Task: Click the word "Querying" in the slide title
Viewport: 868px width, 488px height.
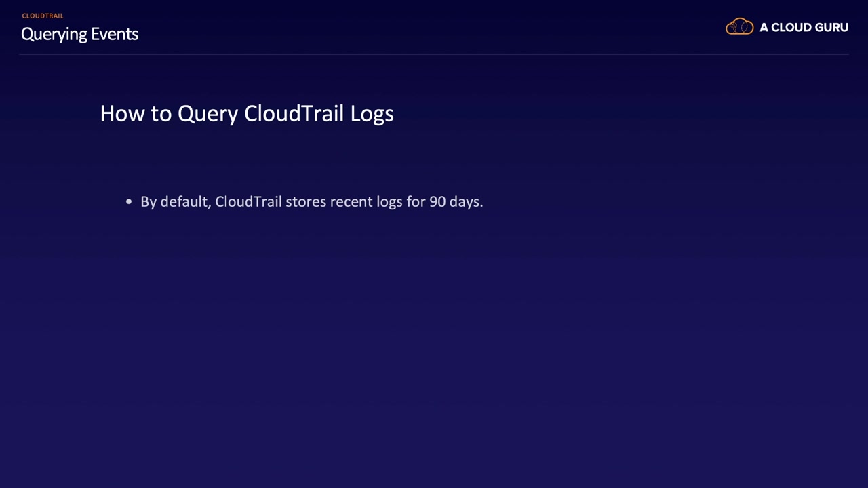Action: (x=54, y=35)
